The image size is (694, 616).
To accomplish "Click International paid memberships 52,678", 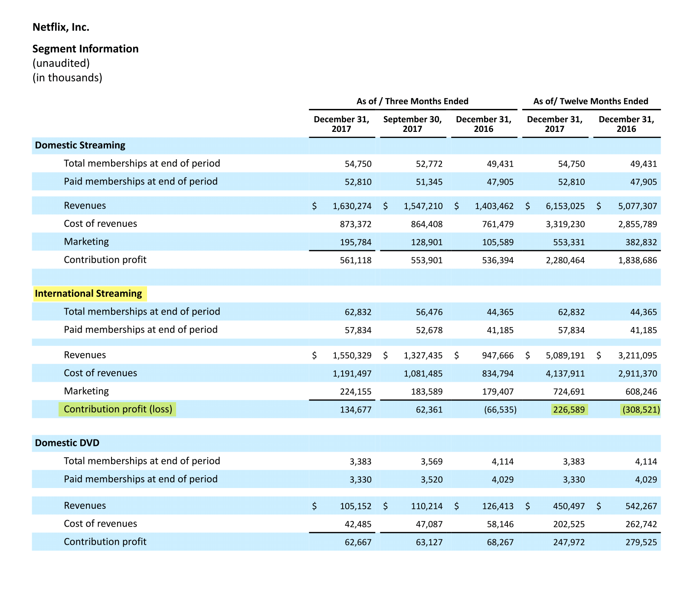I will pyautogui.click(x=429, y=330).
